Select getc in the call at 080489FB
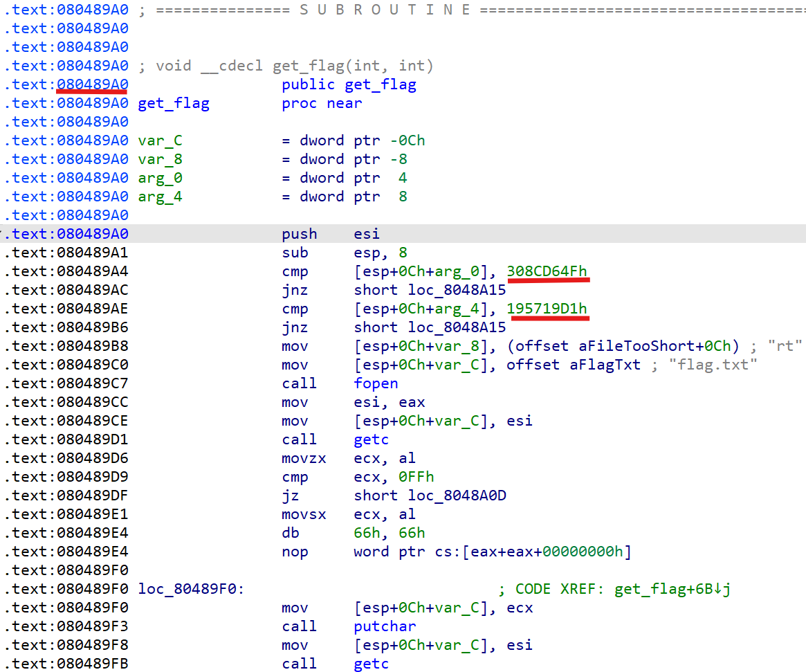Viewport: 806px width, 672px height. point(371,664)
